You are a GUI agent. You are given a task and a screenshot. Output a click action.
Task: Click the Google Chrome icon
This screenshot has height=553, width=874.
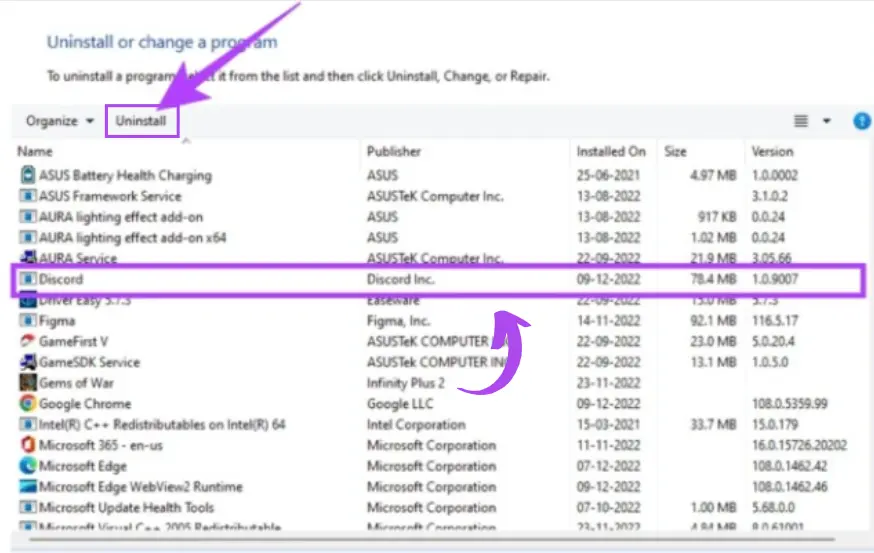tap(27, 403)
